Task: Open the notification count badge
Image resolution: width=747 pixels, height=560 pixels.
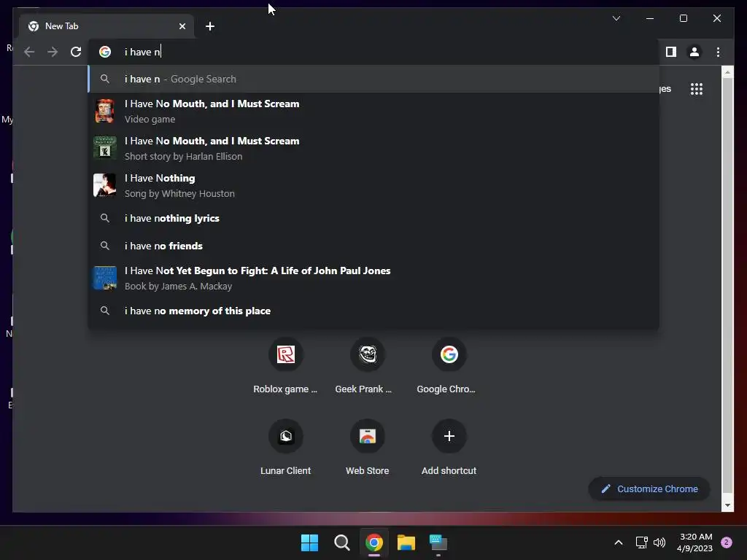Action: pyautogui.click(x=727, y=542)
